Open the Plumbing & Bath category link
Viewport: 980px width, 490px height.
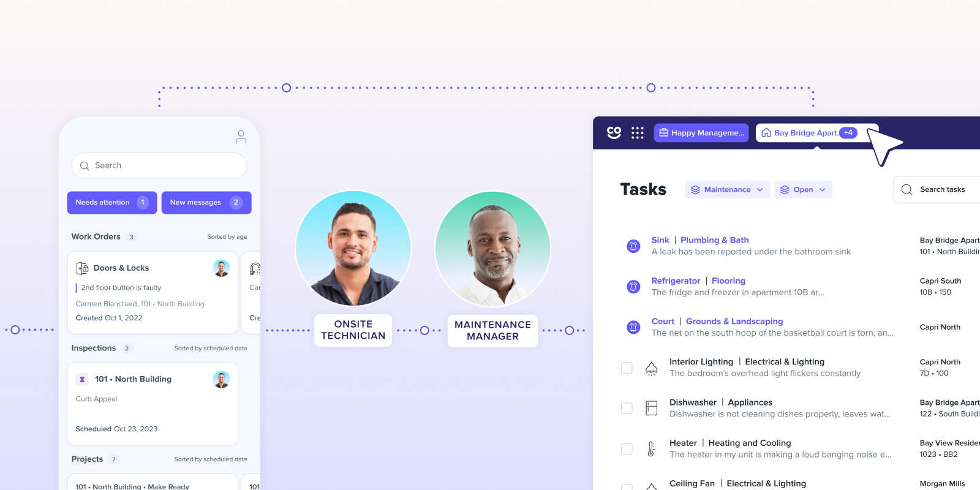(x=715, y=240)
